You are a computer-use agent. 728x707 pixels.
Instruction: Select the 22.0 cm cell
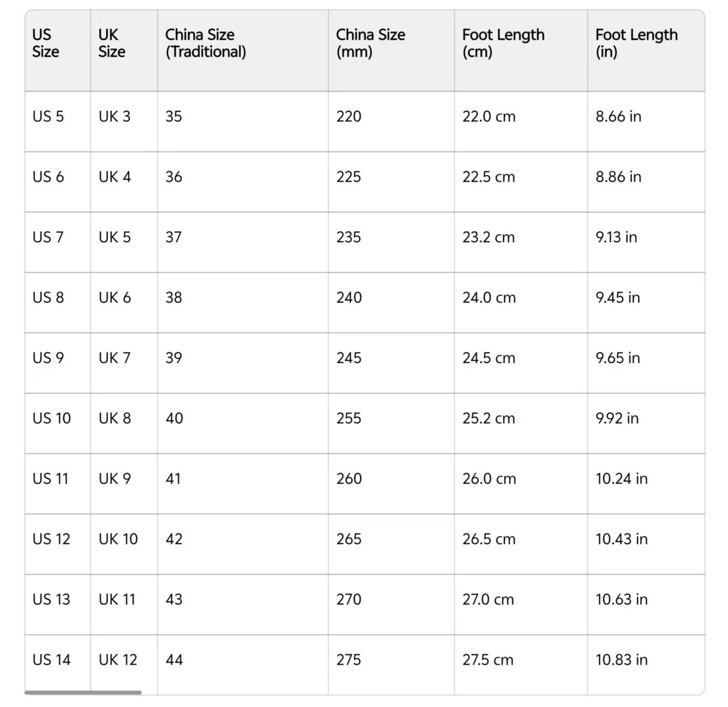[489, 117]
